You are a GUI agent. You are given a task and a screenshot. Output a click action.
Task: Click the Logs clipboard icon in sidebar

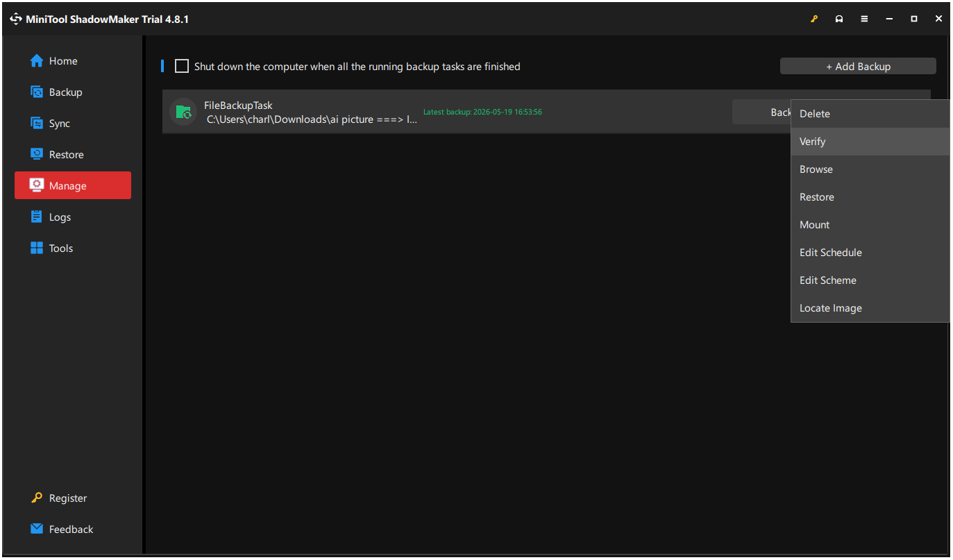point(37,217)
